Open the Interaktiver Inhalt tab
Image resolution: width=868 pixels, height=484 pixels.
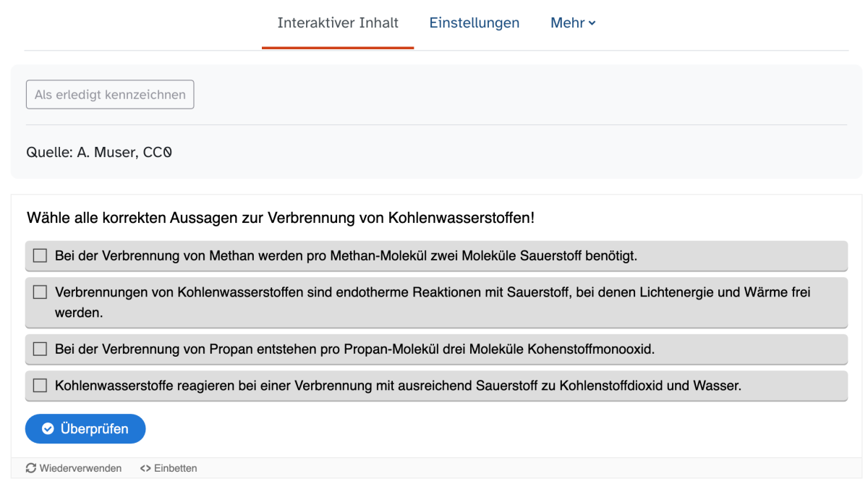(338, 23)
